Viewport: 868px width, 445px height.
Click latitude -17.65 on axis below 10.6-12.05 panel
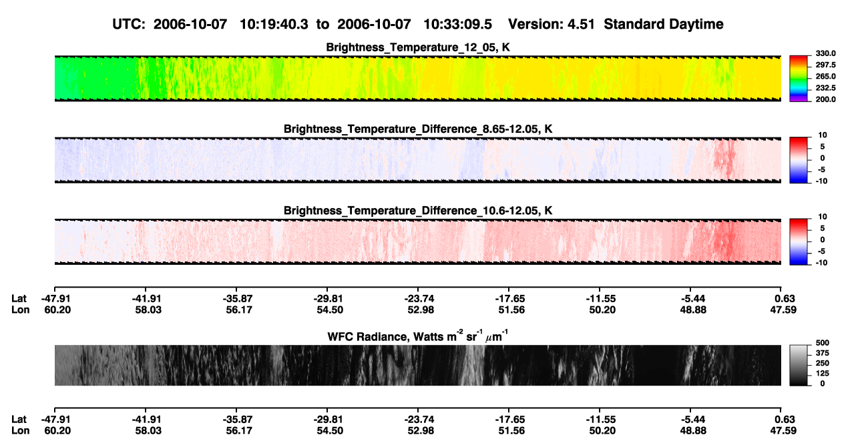[x=509, y=298]
